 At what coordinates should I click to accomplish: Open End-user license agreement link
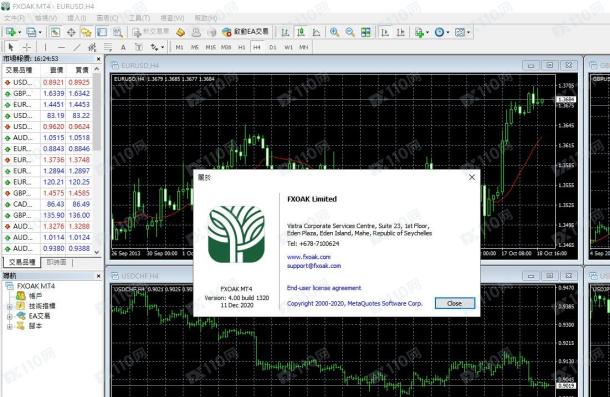(x=324, y=288)
